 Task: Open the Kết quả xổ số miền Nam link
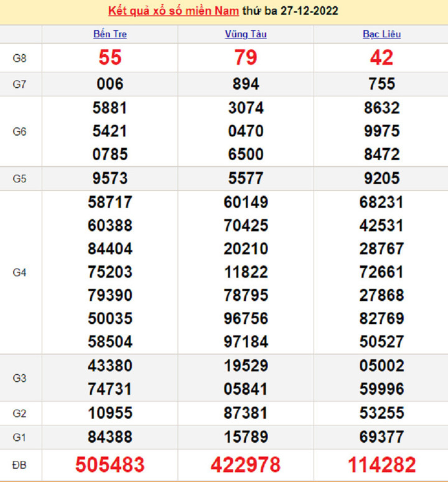tap(174, 11)
